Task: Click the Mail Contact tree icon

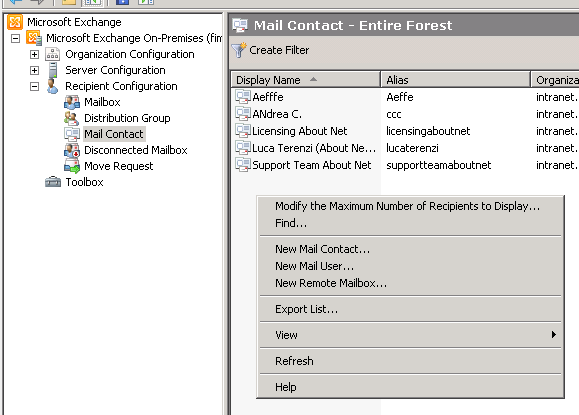Action: tap(72, 134)
